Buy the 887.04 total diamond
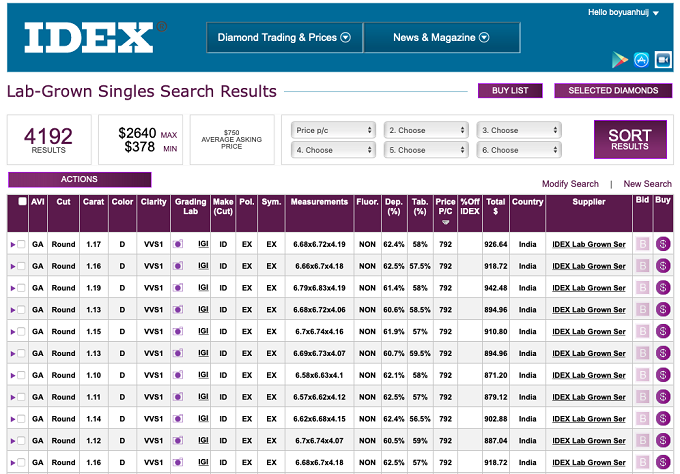Image resolution: width=680 pixels, height=474 pixels. [x=663, y=440]
